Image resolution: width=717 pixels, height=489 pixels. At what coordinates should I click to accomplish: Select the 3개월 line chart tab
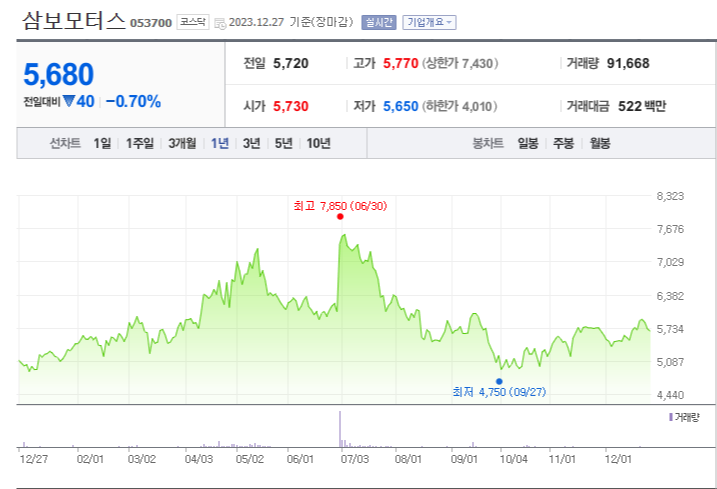[x=182, y=144]
